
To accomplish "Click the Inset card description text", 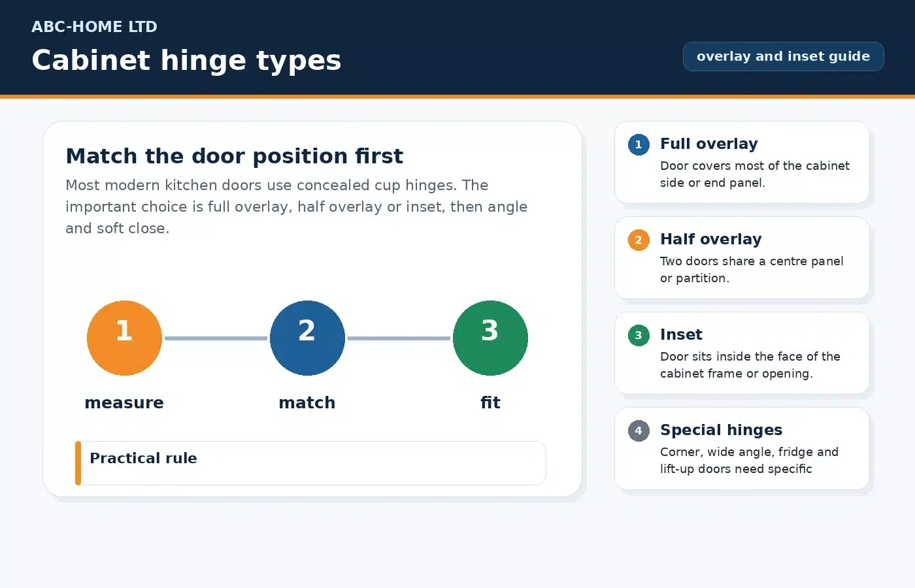I will coord(750,365).
